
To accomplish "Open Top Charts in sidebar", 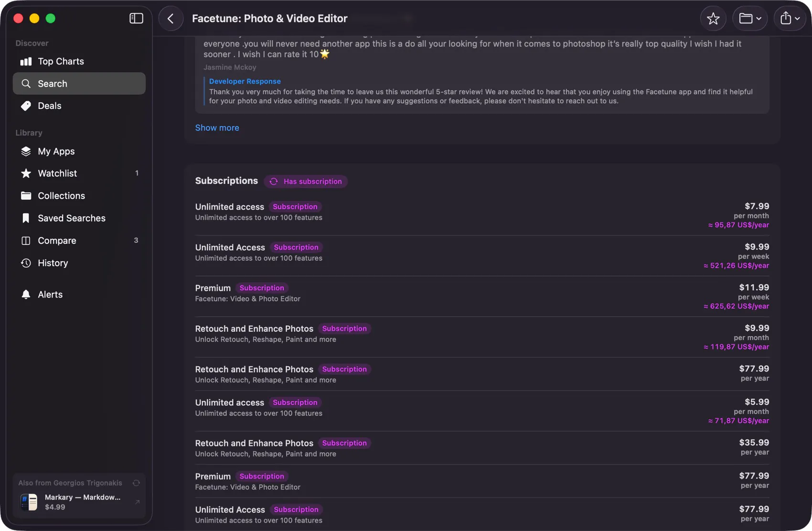I will pos(79,61).
